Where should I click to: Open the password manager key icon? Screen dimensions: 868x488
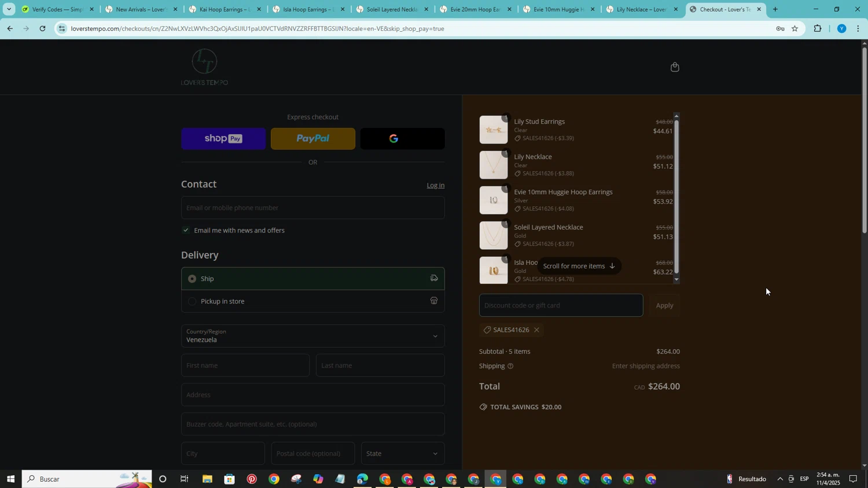(x=780, y=28)
